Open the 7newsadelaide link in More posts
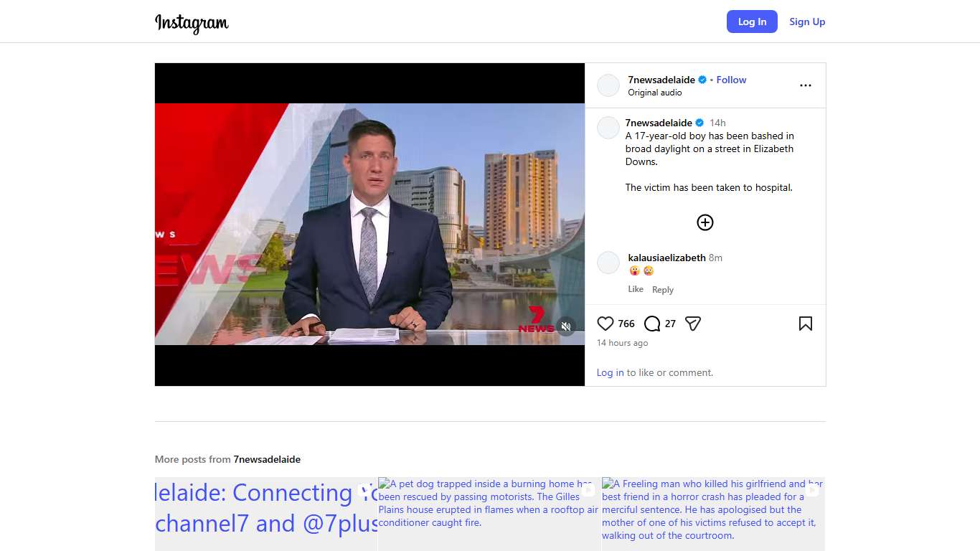This screenshot has height=551, width=980. pos(267,459)
